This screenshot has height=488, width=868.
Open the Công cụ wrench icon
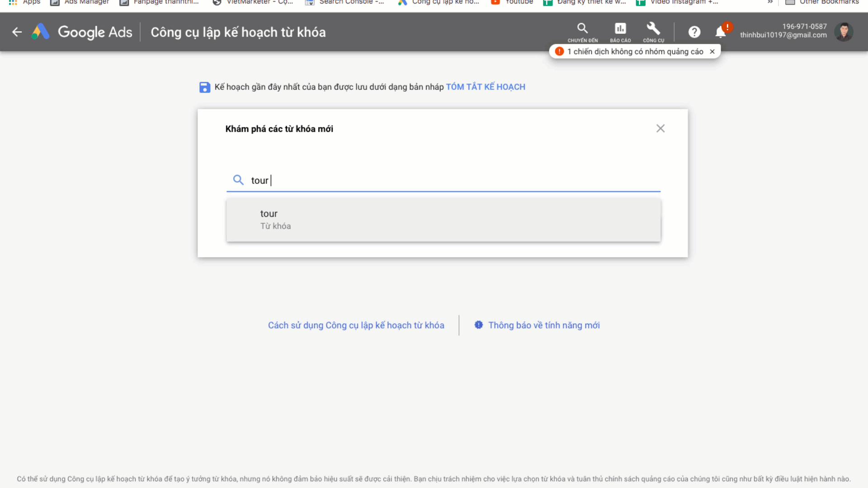pos(653,33)
